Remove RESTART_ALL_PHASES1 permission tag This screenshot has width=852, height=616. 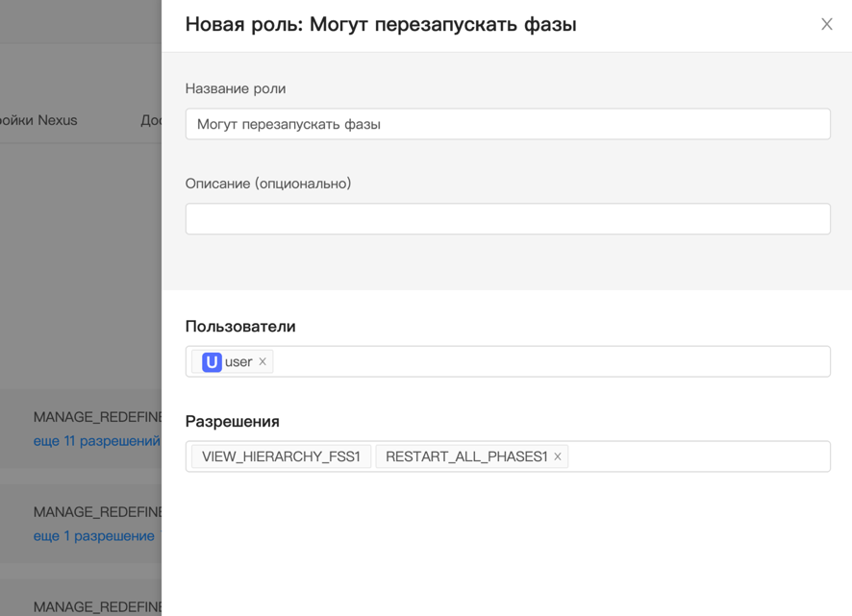click(558, 456)
